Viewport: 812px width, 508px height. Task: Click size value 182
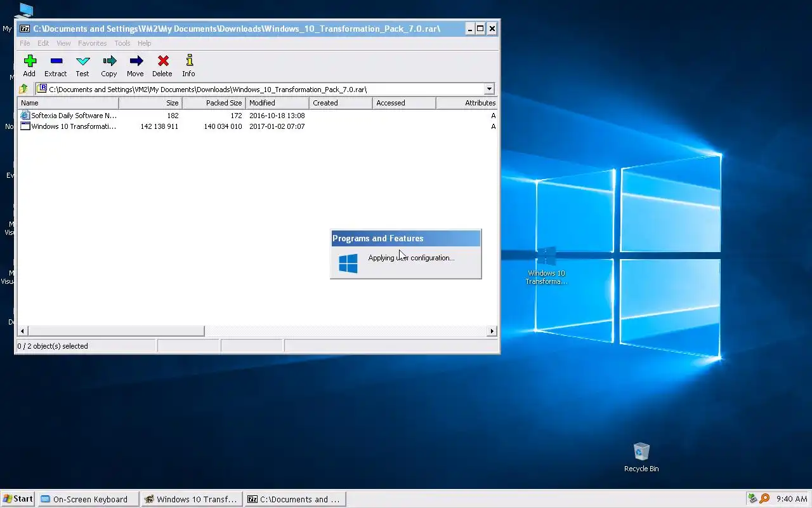tap(173, 116)
